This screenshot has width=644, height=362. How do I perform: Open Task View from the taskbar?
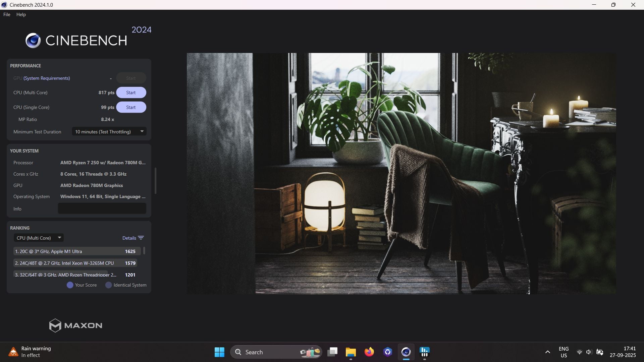(x=332, y=352)
